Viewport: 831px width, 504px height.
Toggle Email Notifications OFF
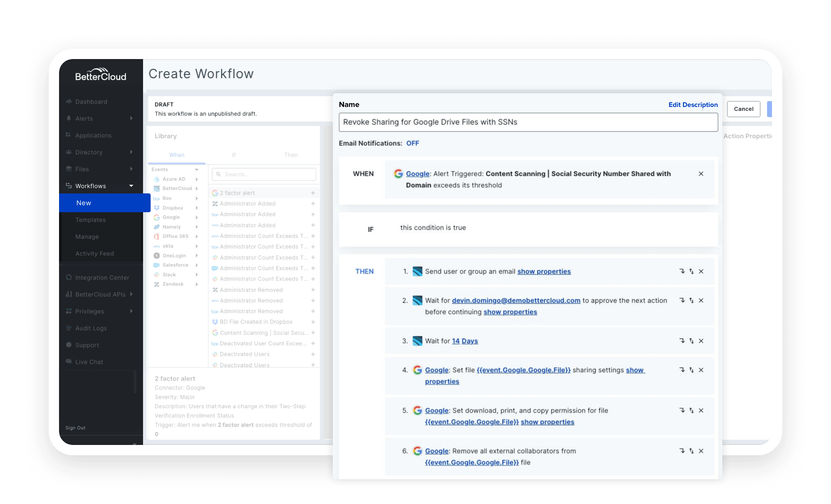413,143
